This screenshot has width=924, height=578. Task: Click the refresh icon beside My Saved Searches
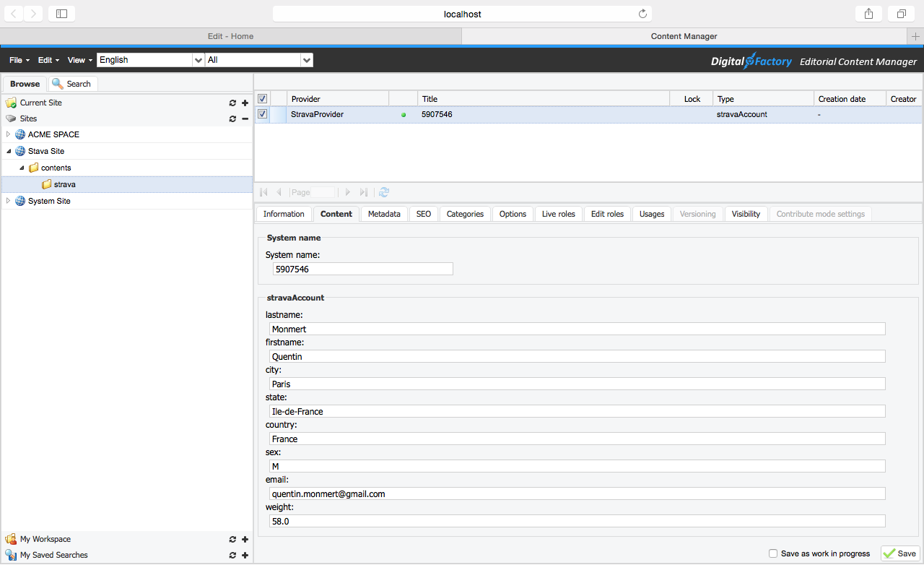232,556
